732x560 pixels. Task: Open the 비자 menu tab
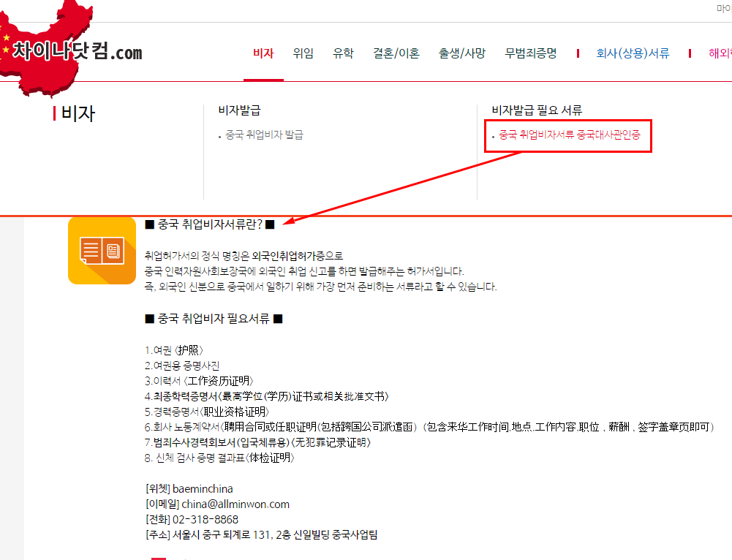(x=263, y=53)
